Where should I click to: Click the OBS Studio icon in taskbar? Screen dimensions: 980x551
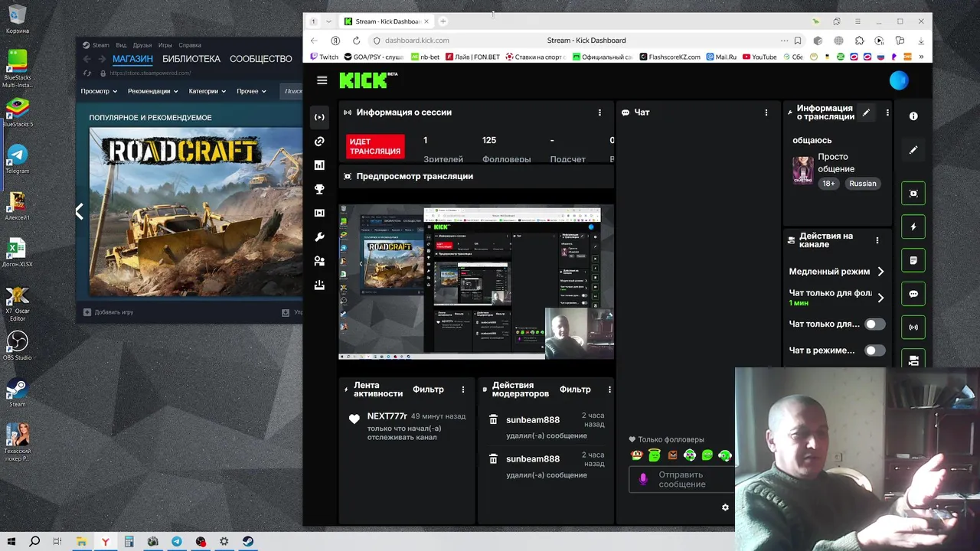(x=201, y=542)
